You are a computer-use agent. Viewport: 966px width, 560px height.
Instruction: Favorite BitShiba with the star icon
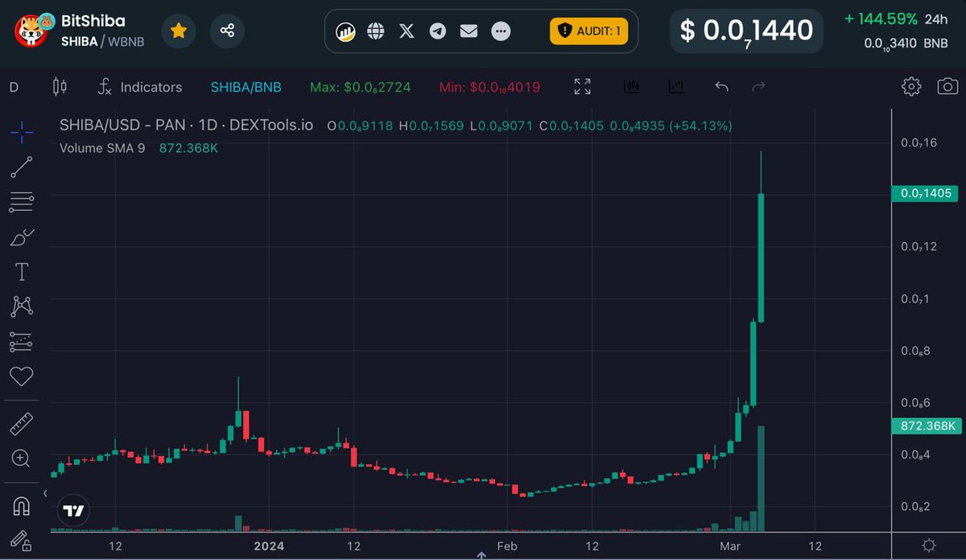click(x=178, y=31)
